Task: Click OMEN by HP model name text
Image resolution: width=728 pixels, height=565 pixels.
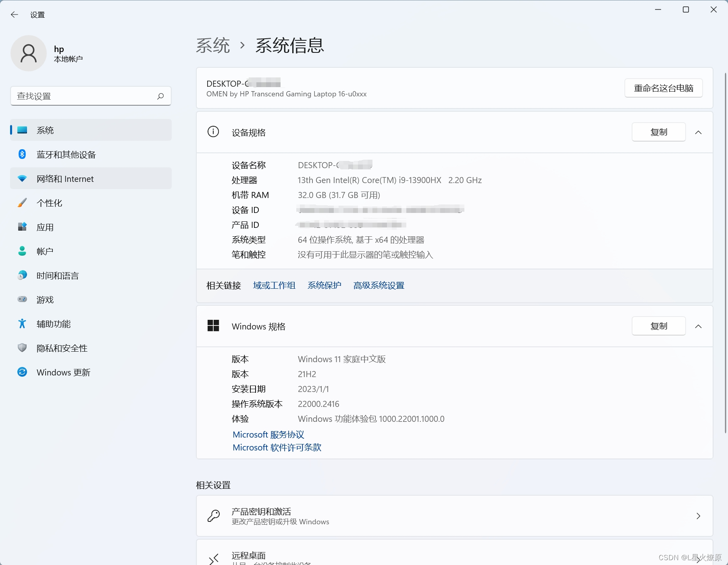Action: click(x=287, y=94)
